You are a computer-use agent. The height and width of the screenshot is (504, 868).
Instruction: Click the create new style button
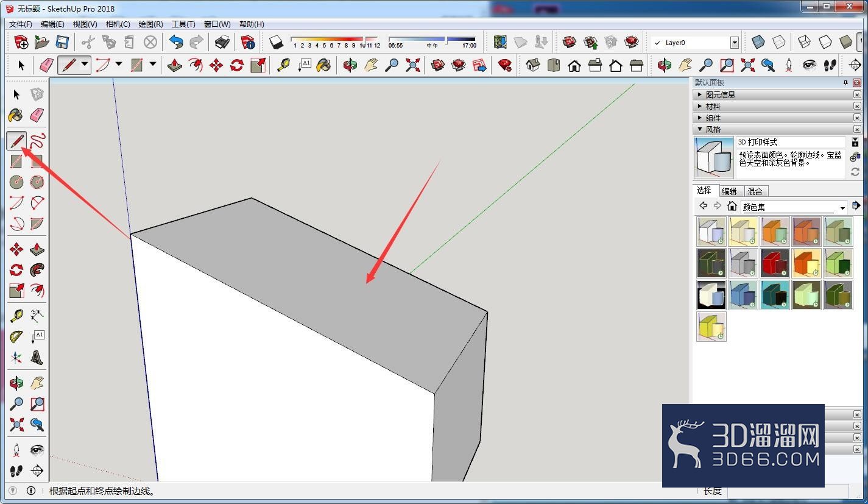tap(855, 157)
